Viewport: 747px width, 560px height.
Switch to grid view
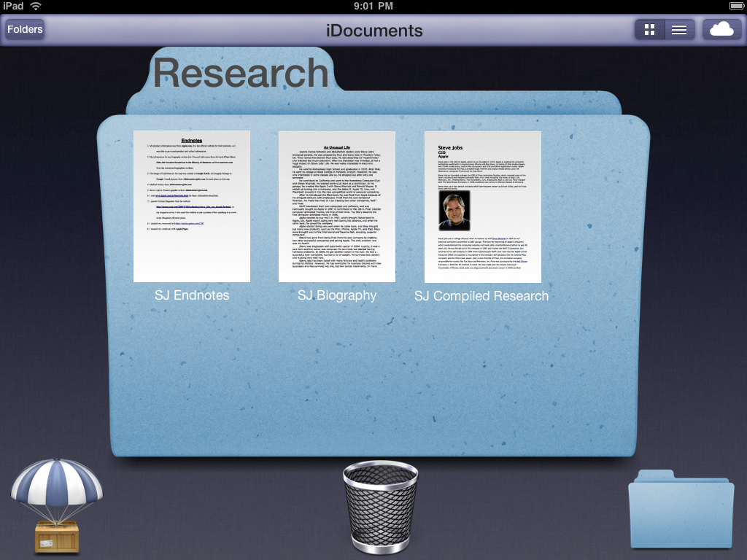tap(649, 30)
